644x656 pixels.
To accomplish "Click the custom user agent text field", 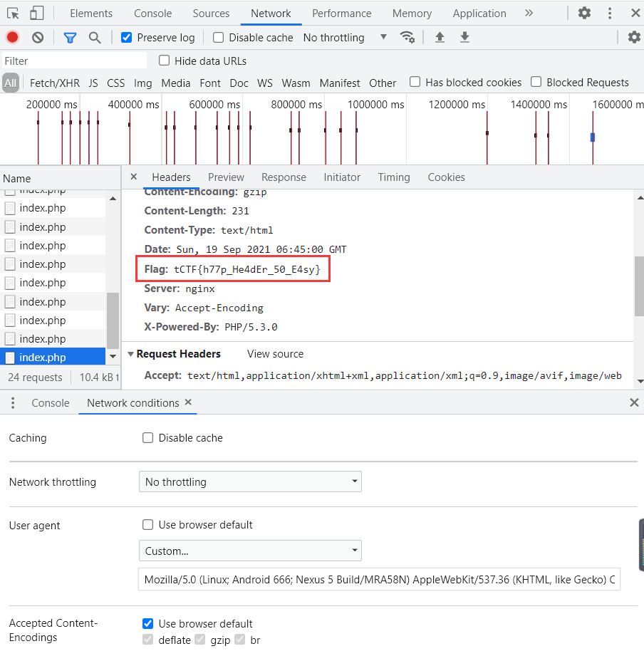I will click(379, 580).
